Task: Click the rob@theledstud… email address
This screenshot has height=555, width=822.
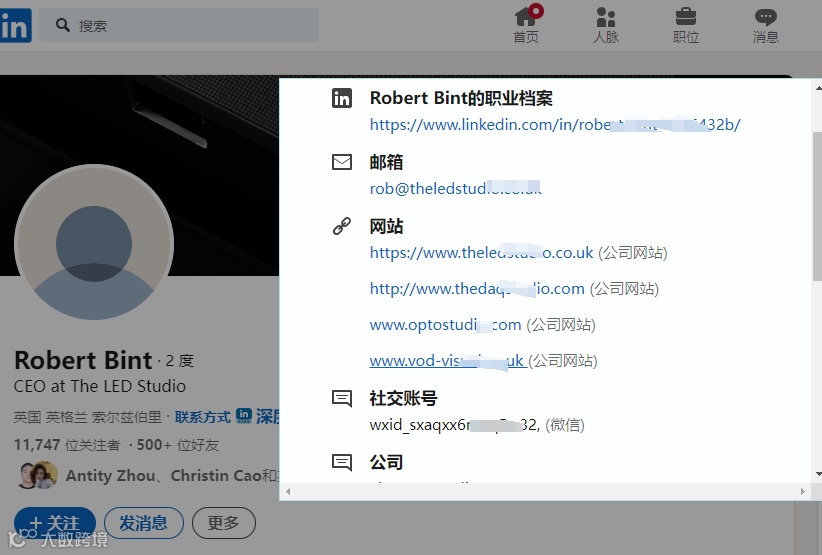Action: (455, 188)
